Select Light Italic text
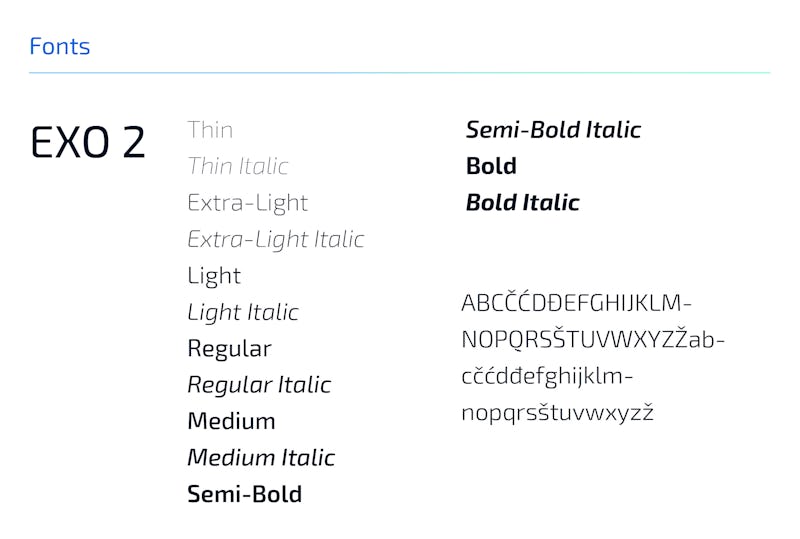 [x=243, y=312]
